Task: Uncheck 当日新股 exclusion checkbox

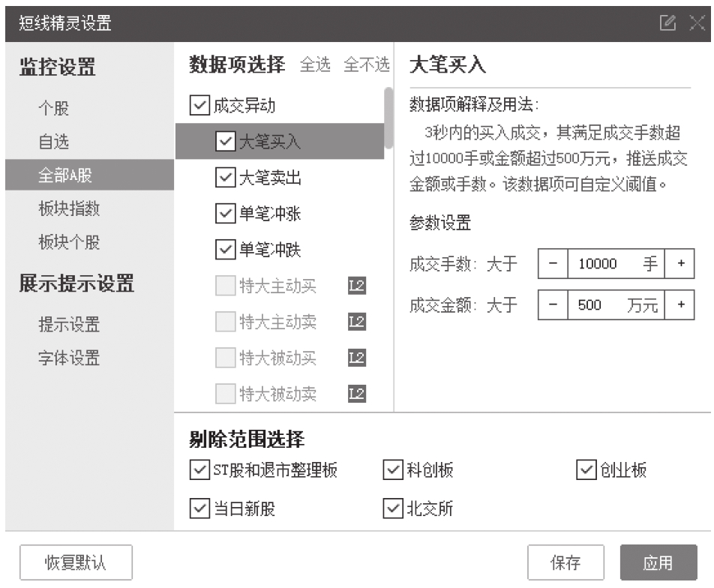Action: pos(199,508)
